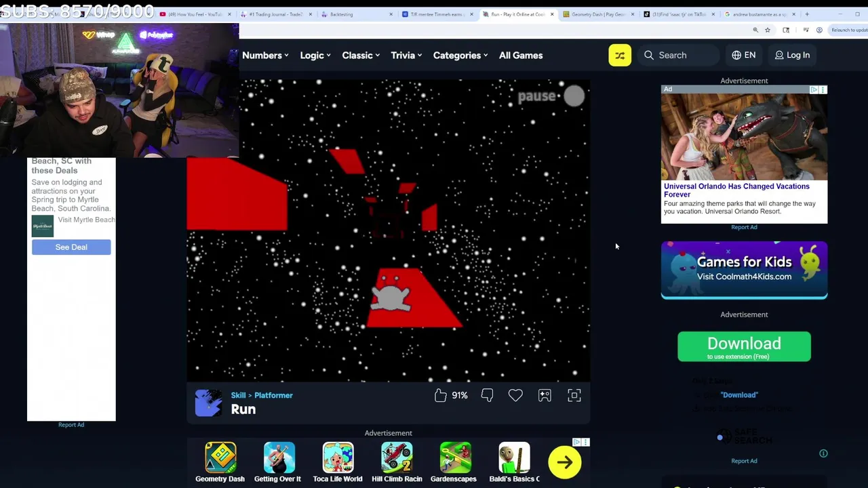Open All Games menu item
Viewport: 868px width, 488px height.
pos(521,56)
